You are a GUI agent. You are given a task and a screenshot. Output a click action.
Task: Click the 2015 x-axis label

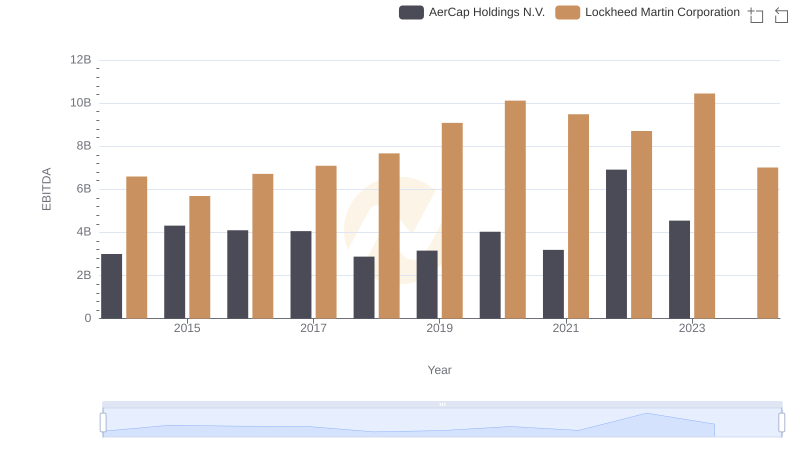187,328
